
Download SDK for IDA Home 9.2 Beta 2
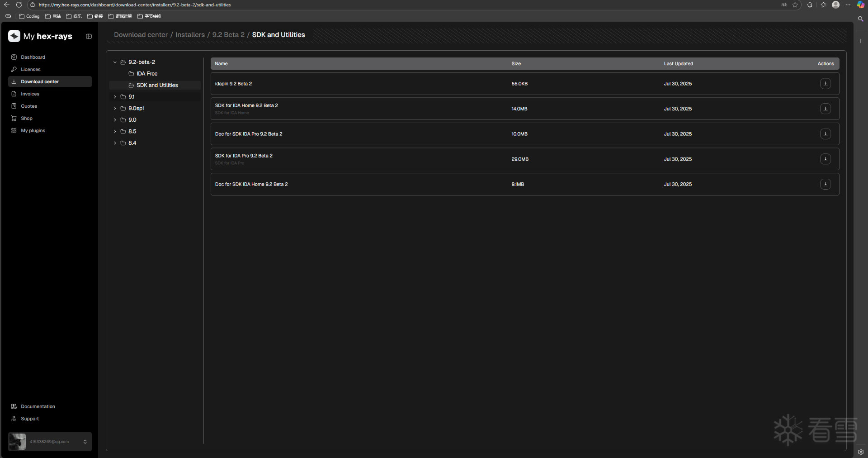click(825, 109)
